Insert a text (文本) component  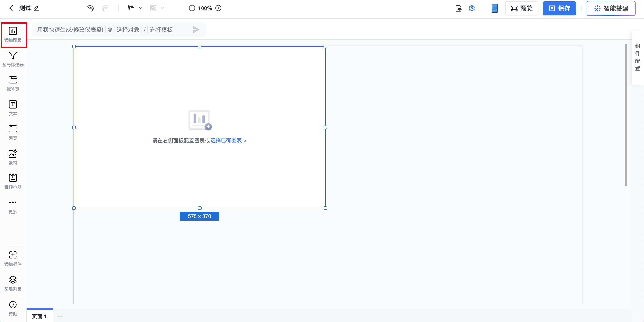tap(13, 108)
